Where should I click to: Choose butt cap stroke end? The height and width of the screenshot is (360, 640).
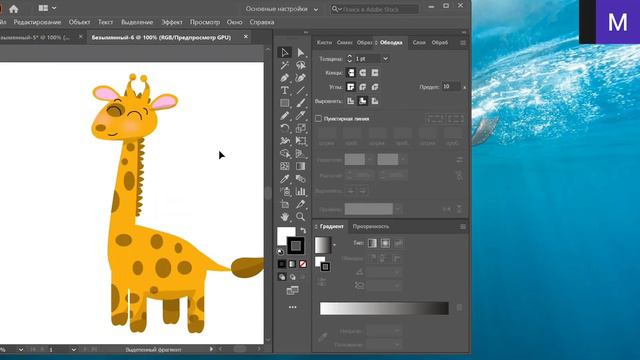pos(351,73)
